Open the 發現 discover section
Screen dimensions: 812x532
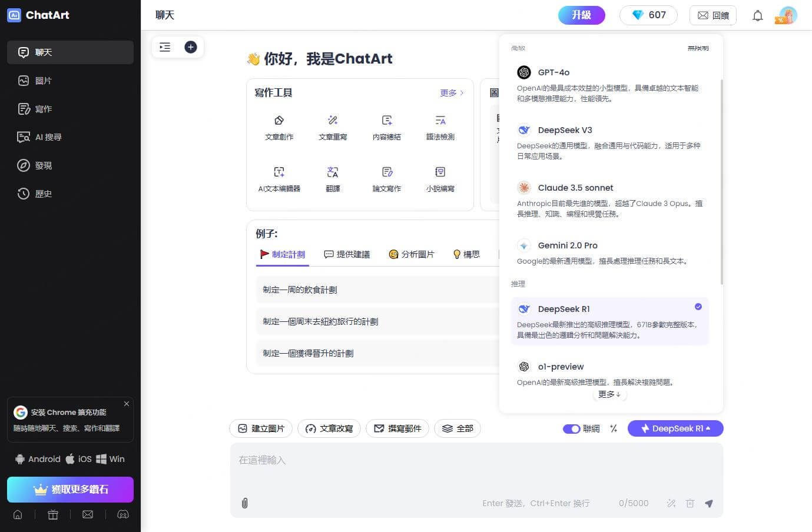(70, 165)
